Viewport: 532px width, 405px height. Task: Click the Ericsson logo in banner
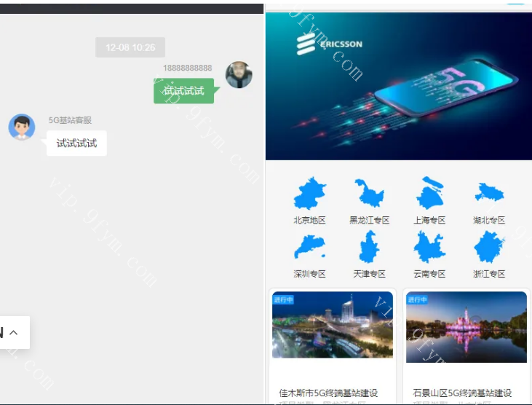330,44
